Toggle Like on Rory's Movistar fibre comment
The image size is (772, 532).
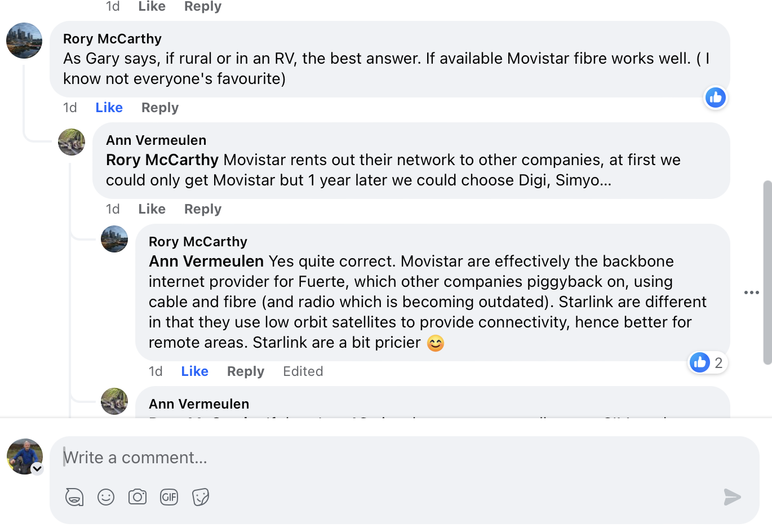[109, 108]
